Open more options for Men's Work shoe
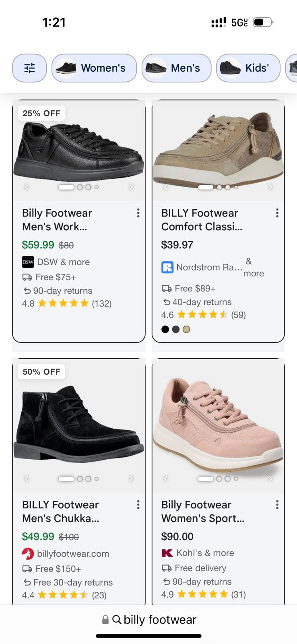The width and height of the screenshot is (297, 644). click(138, 213)
